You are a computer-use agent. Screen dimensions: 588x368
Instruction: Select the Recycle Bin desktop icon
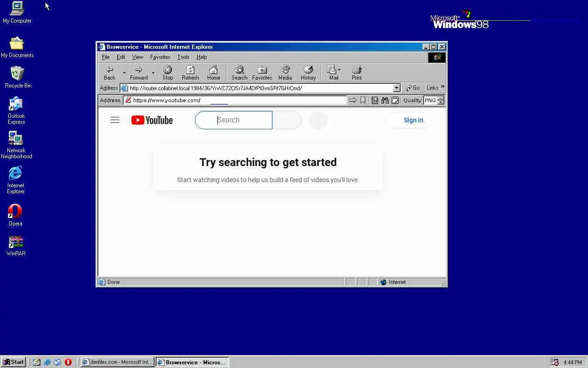pos(18,77)
